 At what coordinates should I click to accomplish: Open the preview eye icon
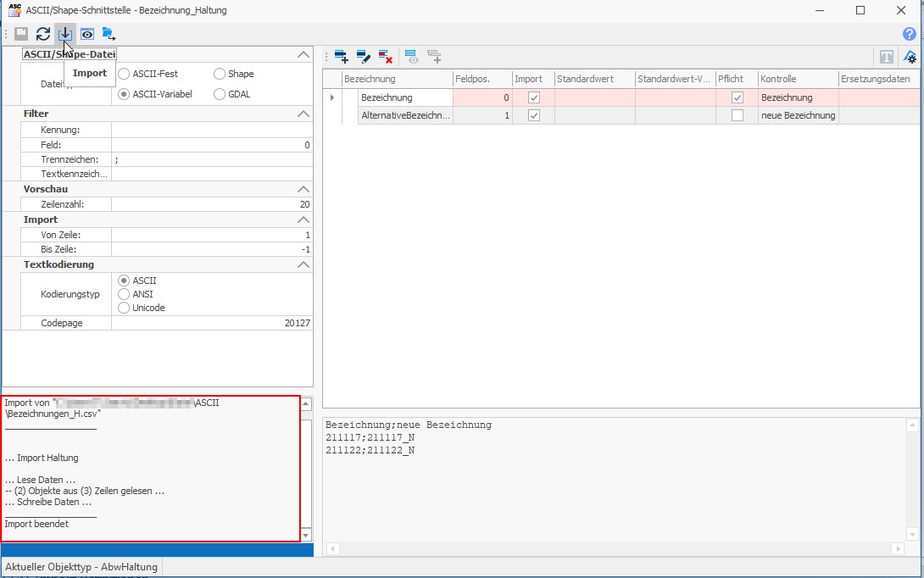point(87,34)
